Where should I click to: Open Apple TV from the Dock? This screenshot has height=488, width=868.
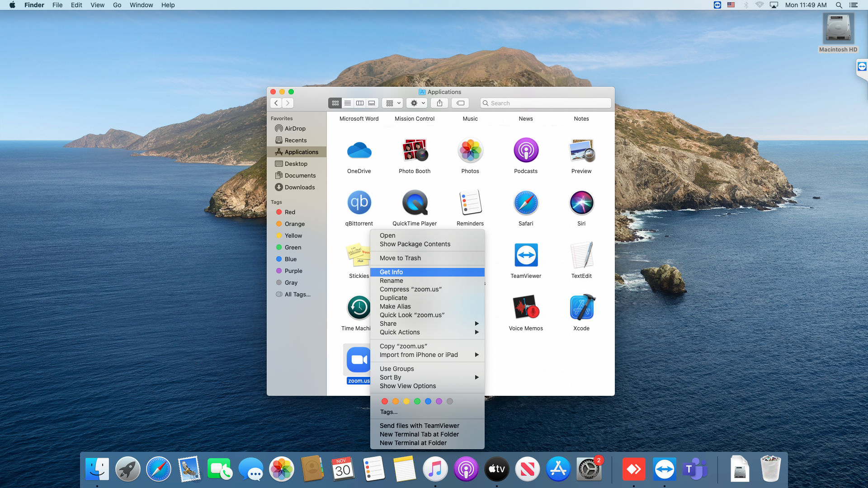497,469
